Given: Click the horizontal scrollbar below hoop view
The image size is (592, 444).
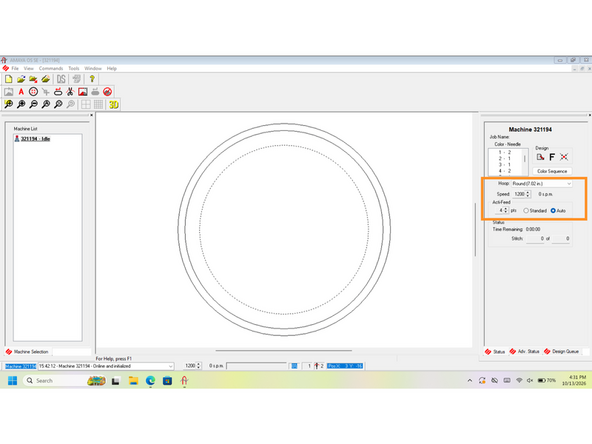Looking at the screenshot, I should coord(284,350).
